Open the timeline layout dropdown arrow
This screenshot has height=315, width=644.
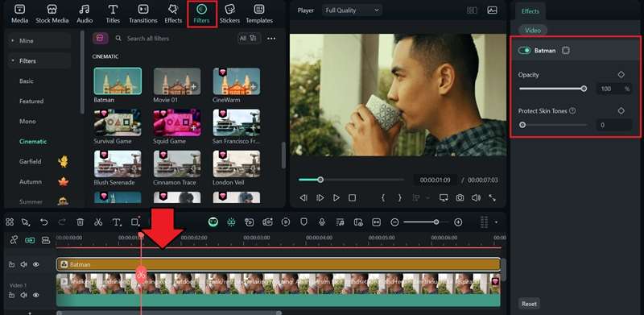496,222
